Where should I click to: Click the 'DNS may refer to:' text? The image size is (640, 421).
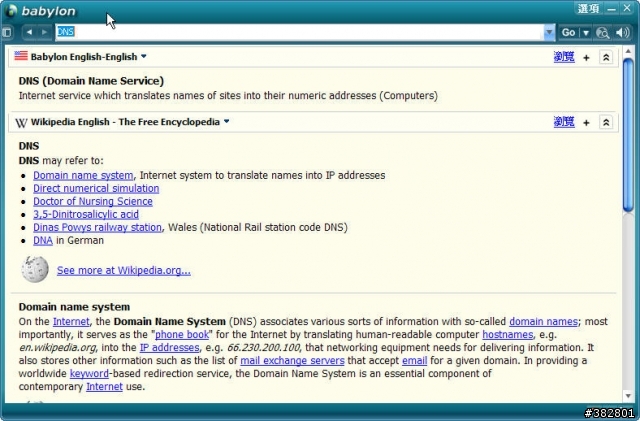(61, 161)
